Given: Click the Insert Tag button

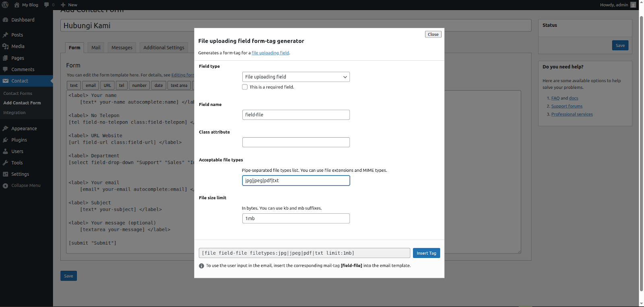Looking at the screenshot, I should (x=426, y=253).
